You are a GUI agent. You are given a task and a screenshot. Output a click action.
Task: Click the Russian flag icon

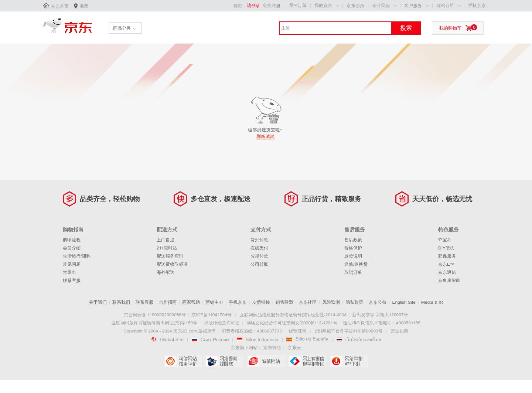[194, 339]
